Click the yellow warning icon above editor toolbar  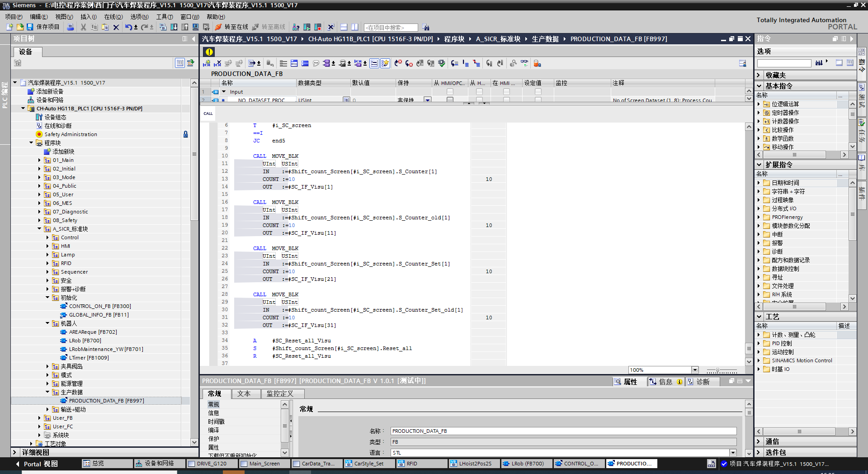[x=209, y=52]
